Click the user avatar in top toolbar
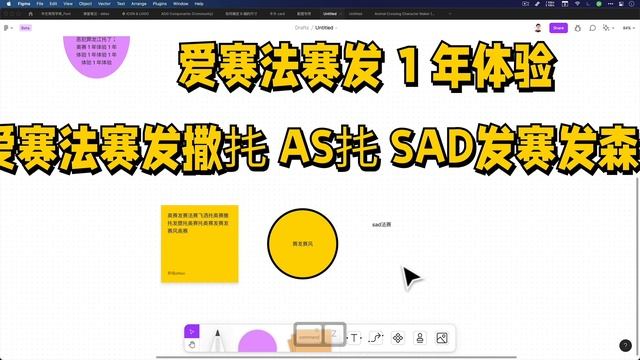The width and height of the screenshot is (640, 360). (538, 28)
